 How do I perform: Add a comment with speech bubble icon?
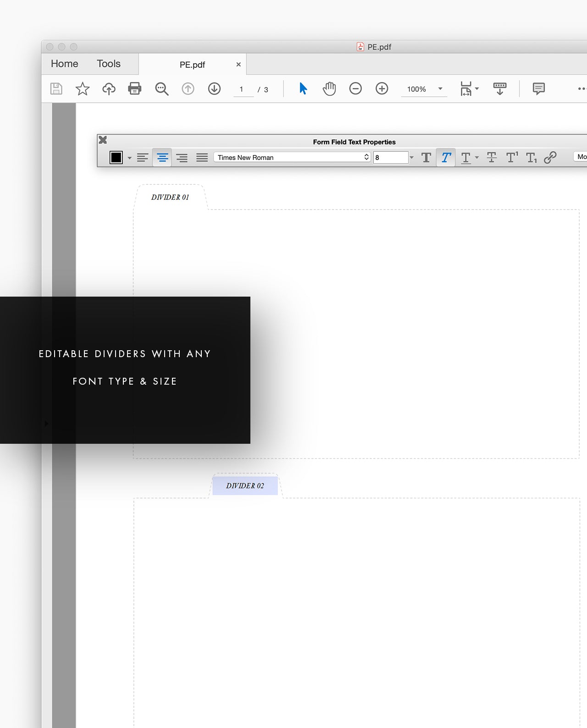[x=538, y=88]
